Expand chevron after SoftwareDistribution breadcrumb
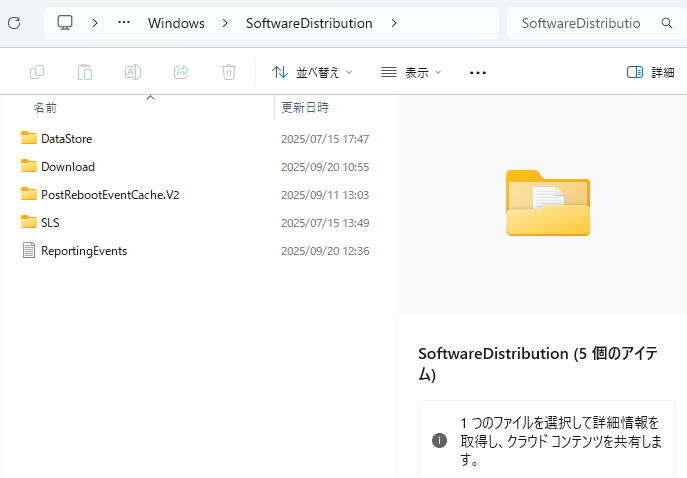 click(x=394, y=23)
